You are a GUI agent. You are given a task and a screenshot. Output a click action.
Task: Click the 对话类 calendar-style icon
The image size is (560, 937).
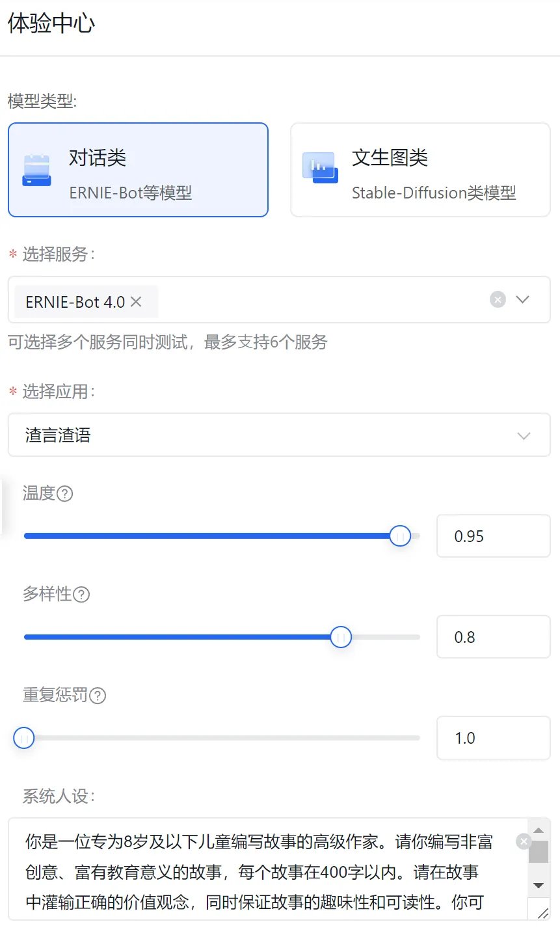tap(36, 170)
